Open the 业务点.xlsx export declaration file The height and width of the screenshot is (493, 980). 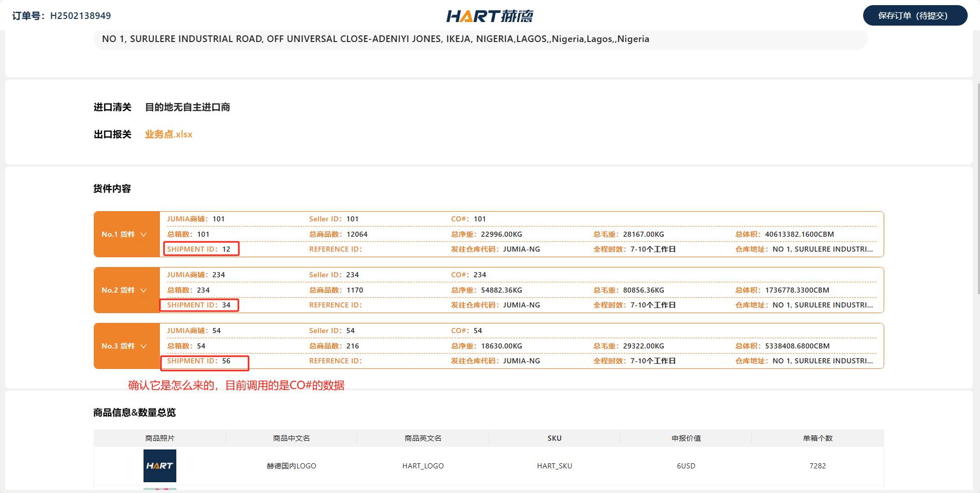tap(169, 134)
